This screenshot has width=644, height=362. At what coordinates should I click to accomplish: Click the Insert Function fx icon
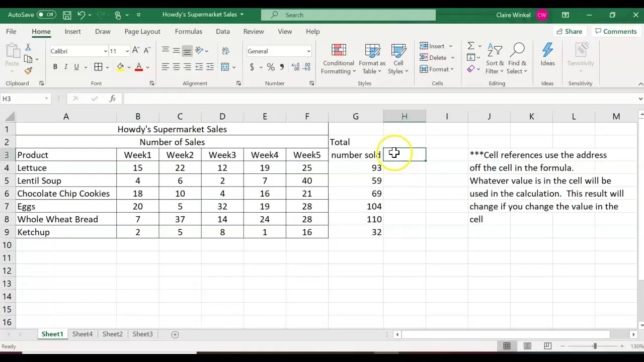(x=112, y=99)
